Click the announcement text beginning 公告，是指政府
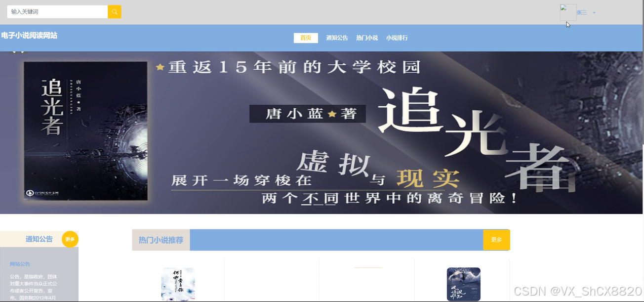Image resolution: width=644 pixels, height=302 pixels. coord(34,287)
